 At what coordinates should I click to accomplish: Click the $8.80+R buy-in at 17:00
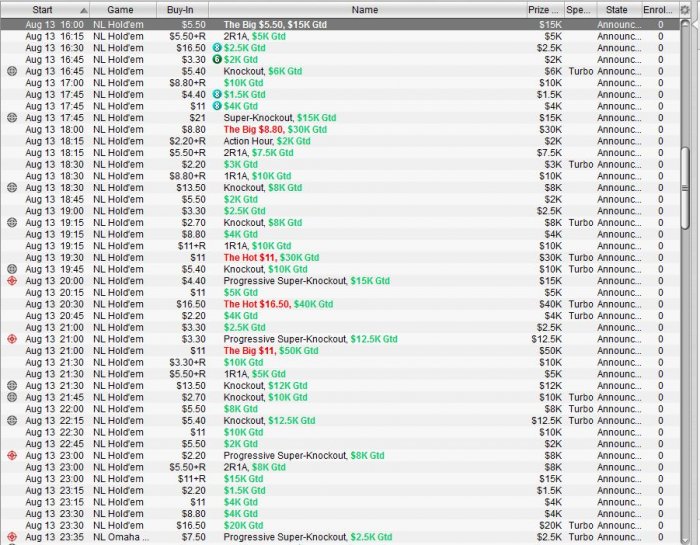coord(187,83)
